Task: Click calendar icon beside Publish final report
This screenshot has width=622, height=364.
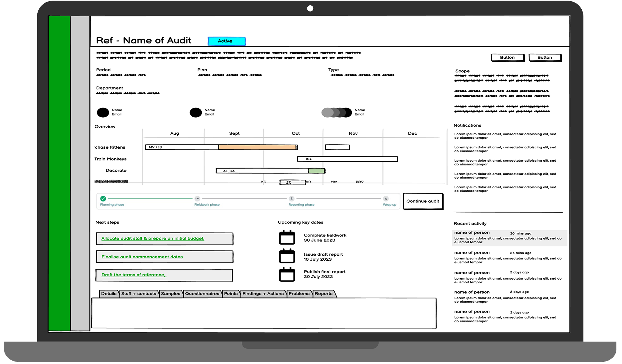Action: (x=287, y=274)
